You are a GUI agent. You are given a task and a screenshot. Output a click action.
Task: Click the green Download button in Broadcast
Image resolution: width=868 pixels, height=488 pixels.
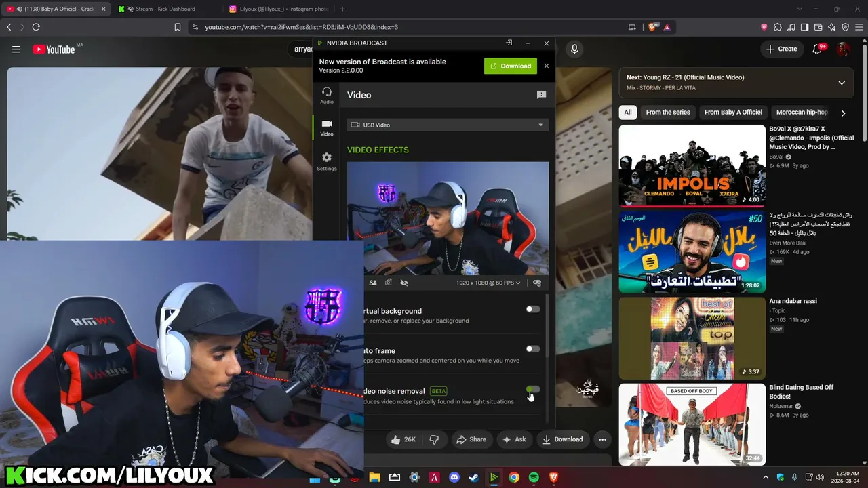tap(511, 66)
